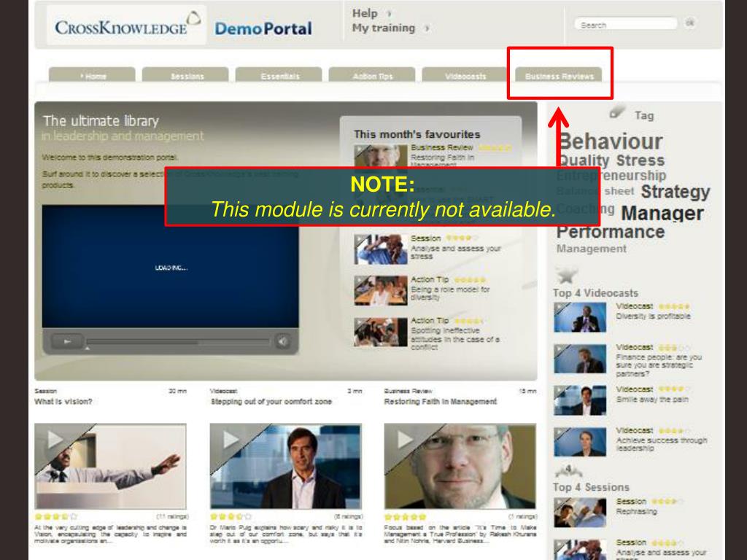Open Restoring Faith in Management favourite thumbnail

381,156
